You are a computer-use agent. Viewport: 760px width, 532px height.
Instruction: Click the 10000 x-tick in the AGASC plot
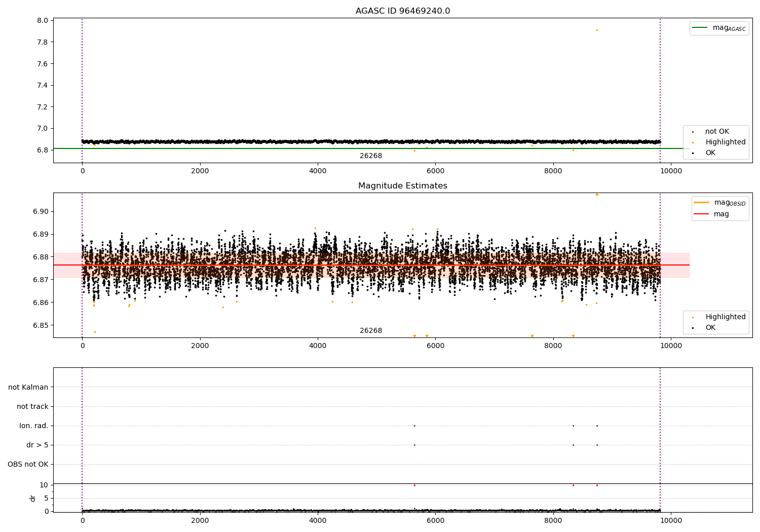point(671,171)
